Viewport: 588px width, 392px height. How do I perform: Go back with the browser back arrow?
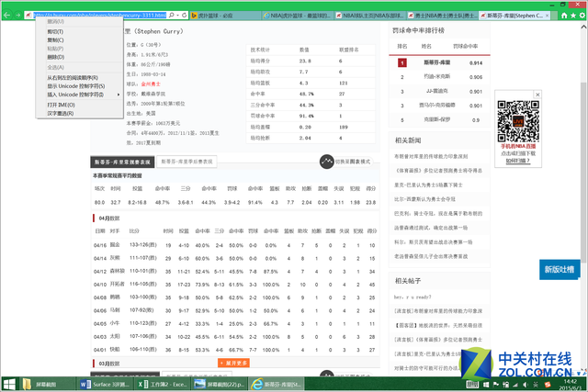pyautogui.click(x=6, y=15)
